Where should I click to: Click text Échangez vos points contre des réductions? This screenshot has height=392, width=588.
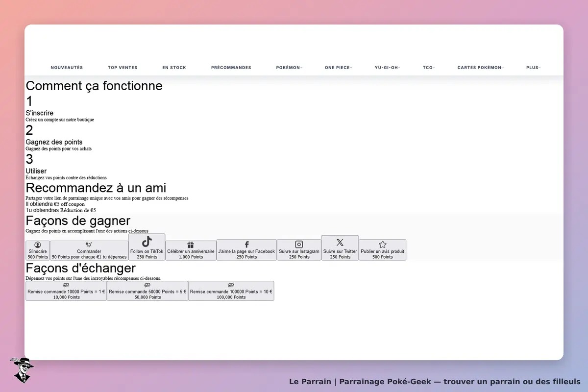click(x=66, y=177)
